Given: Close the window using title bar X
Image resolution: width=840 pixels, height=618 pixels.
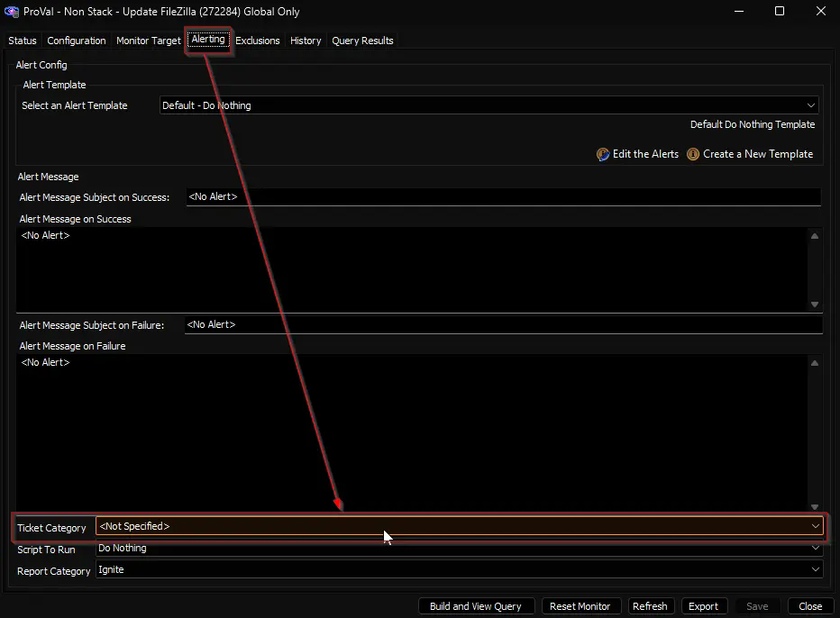Looking at the screenshot, I should (821, 11).
